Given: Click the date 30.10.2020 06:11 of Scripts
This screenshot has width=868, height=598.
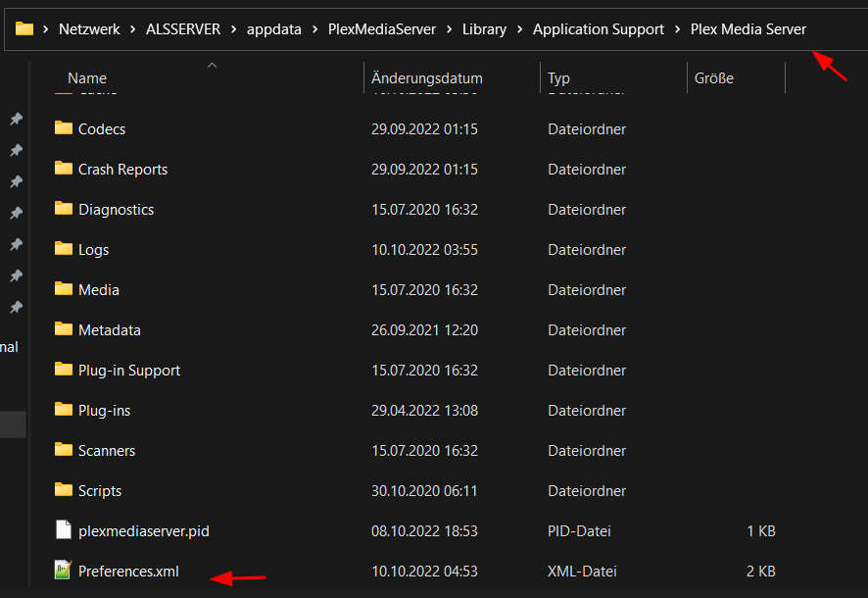Looking at the screenshot, I should click(424, 490).
